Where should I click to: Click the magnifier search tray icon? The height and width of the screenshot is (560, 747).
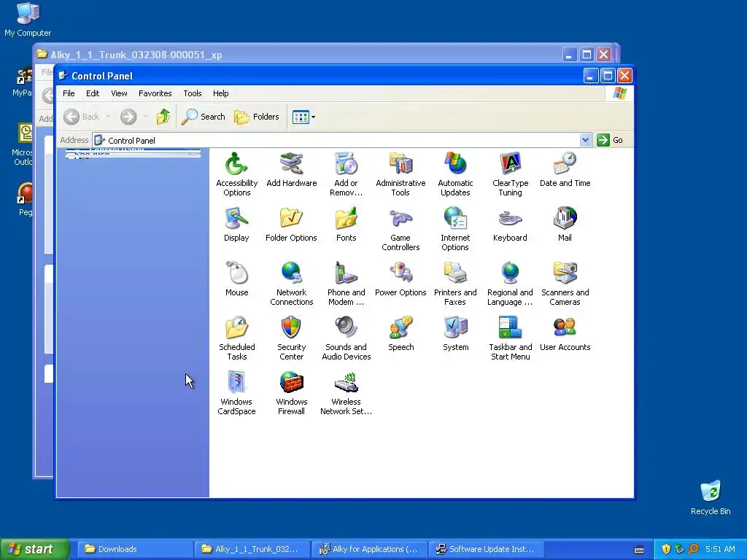693,549
